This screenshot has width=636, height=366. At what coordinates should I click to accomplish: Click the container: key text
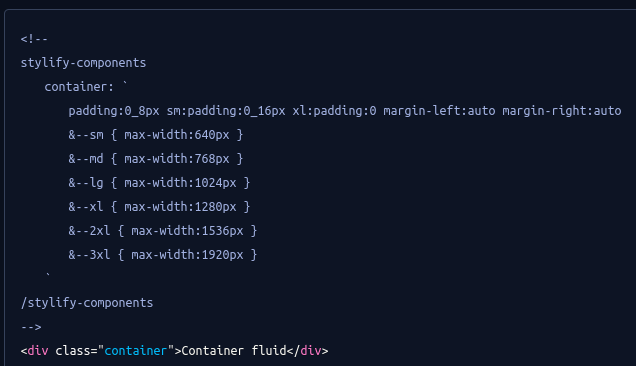point(79,87)
